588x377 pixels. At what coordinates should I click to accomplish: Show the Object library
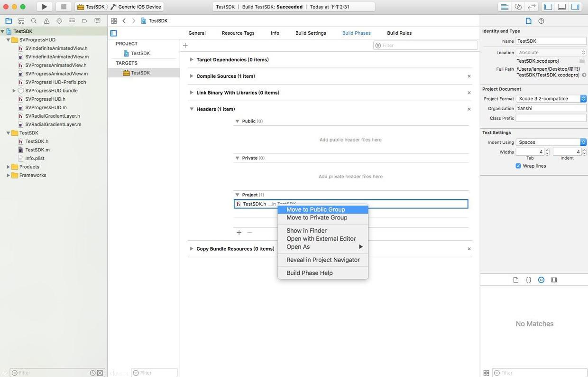pyautogui.click(x=541, y=280)
